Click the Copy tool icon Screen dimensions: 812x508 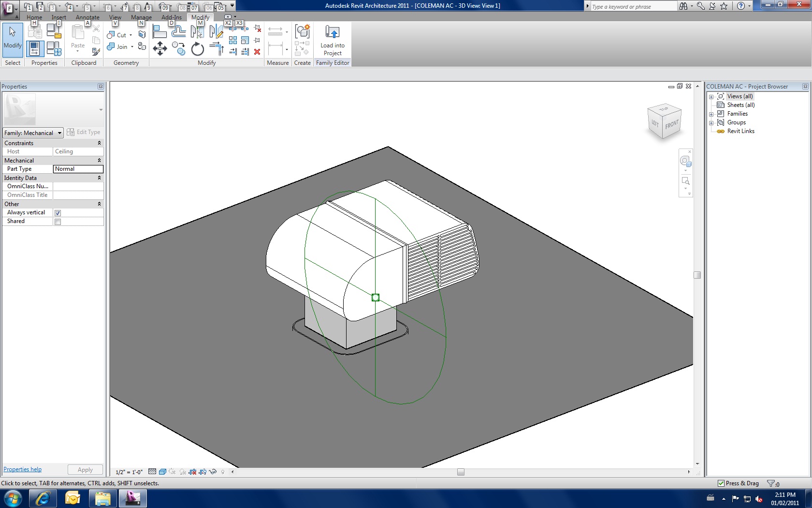[x=178, y=49]
